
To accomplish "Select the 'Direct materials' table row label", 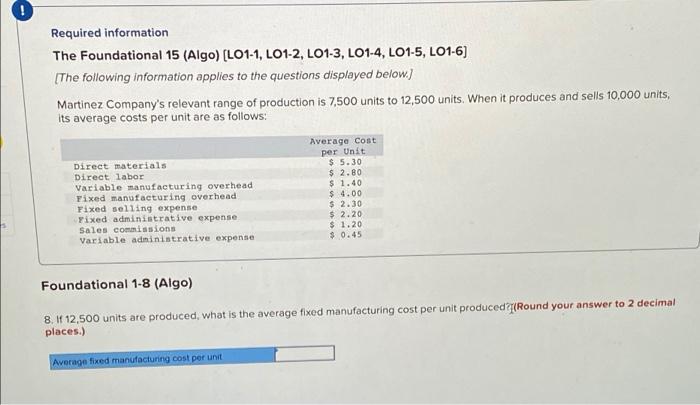I will tap(122, 165).
